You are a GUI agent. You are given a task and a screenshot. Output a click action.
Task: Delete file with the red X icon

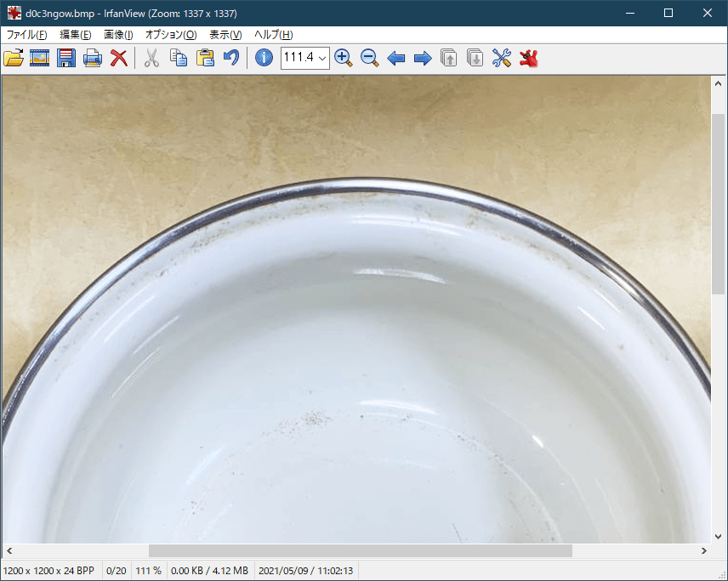119,58
